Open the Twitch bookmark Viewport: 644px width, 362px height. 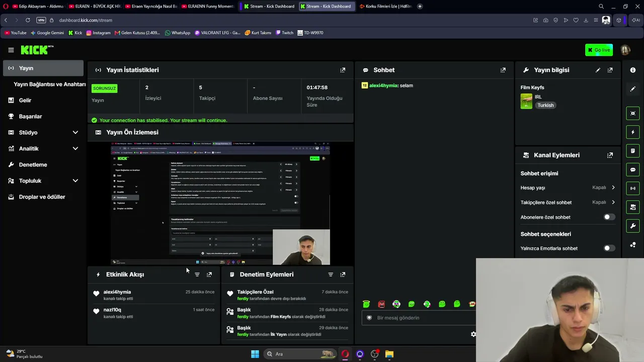point(284,33)
